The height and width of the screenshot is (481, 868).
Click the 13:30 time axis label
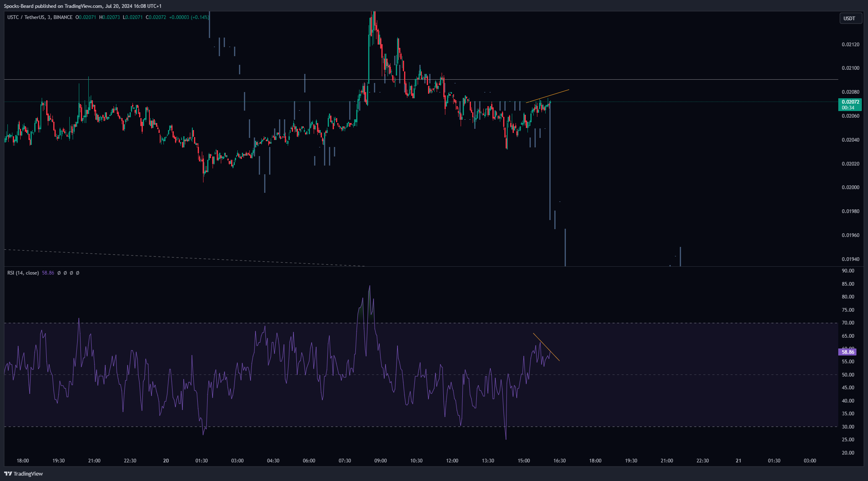tap(488, 461)
